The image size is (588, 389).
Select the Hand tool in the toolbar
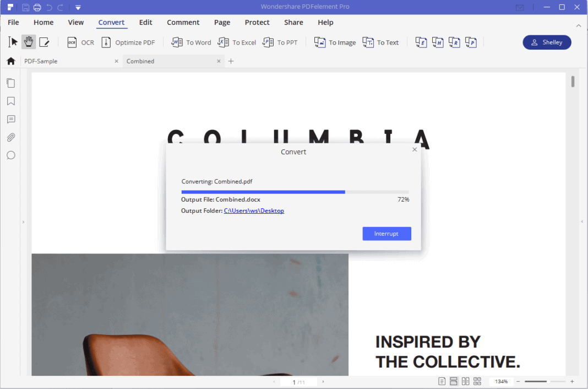[28, 42]
